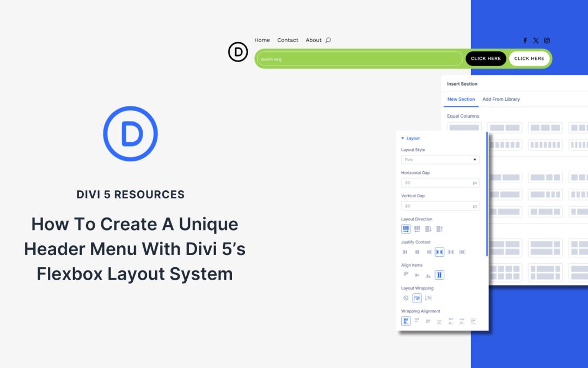Choose the highlighted stretch Align Items icon
The height and width of the screenshot is (368, 588).
(x=439, y=275)
